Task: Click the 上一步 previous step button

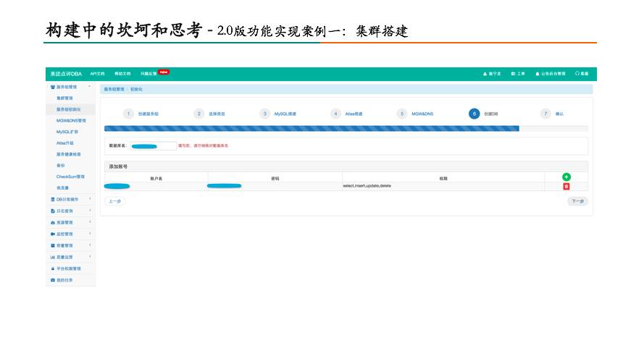Action: click(x=114, y=201)
